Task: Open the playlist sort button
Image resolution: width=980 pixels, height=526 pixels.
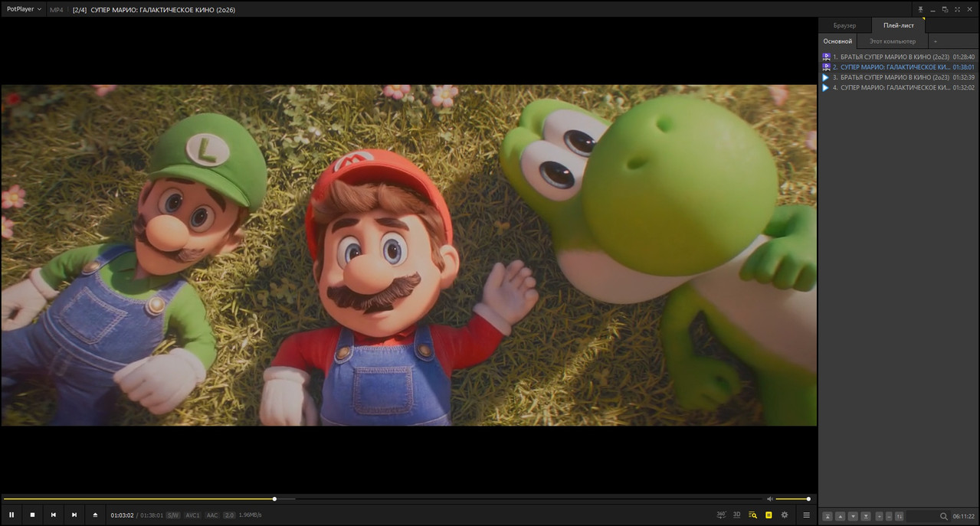Action: [899, 516]
